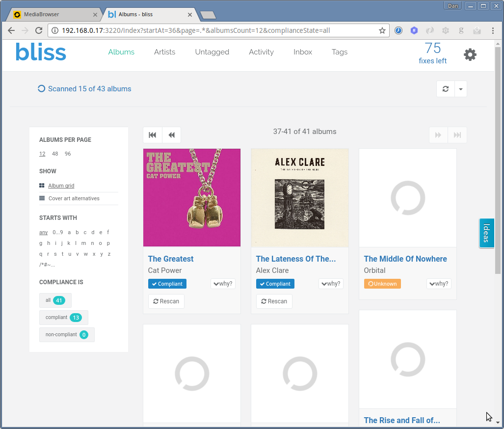This screenshot has width=504, height=429.
Task: Go to previous page of albums
Action: (172, 135)
